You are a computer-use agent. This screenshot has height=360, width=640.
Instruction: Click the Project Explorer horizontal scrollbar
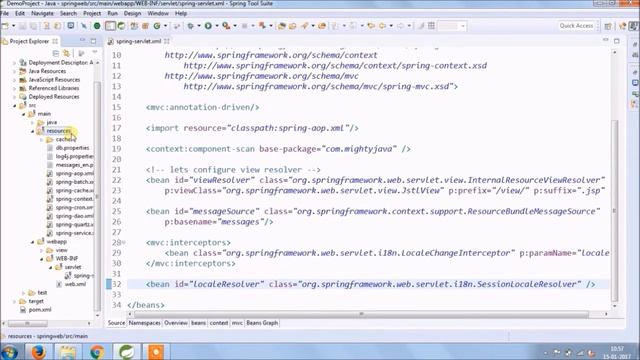coord(28,323)
